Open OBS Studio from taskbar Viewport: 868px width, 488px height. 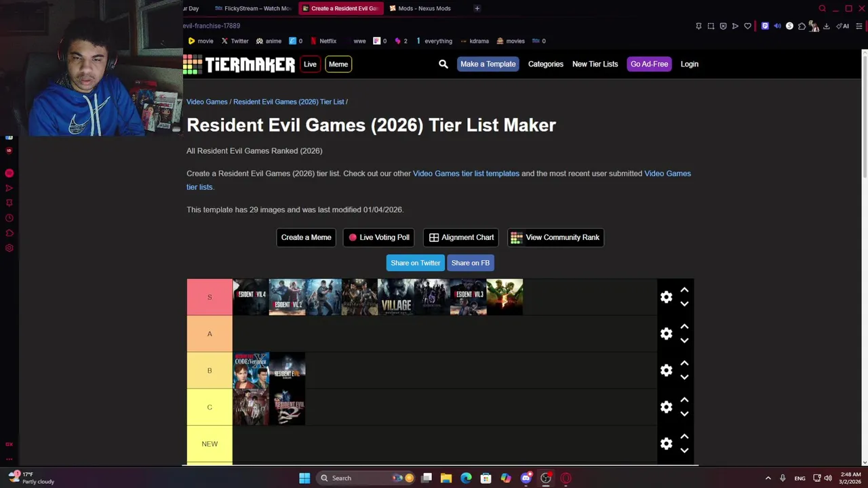point(546,478)
